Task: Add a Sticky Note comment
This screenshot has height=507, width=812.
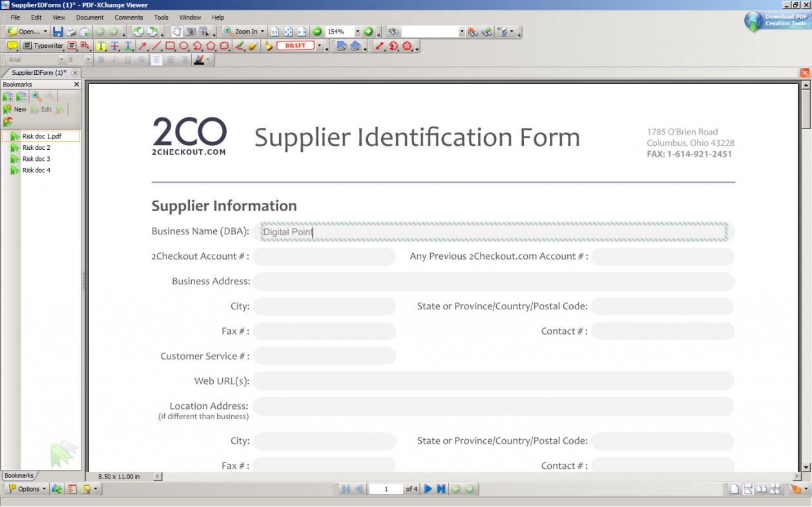Action: pos(12,46)
